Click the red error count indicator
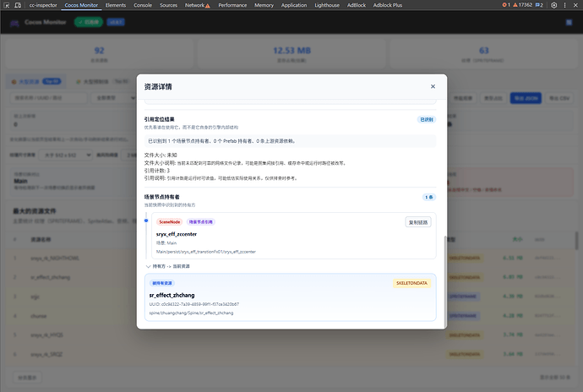 (506, 5)
